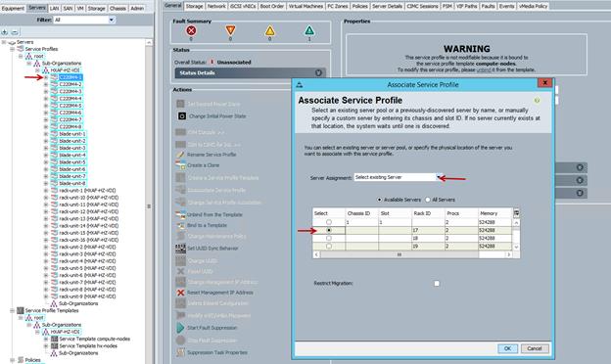Screen dimensions: 611x364
Task: Select blade-unit-5 in the tree
Action: [x=72, y=162]
